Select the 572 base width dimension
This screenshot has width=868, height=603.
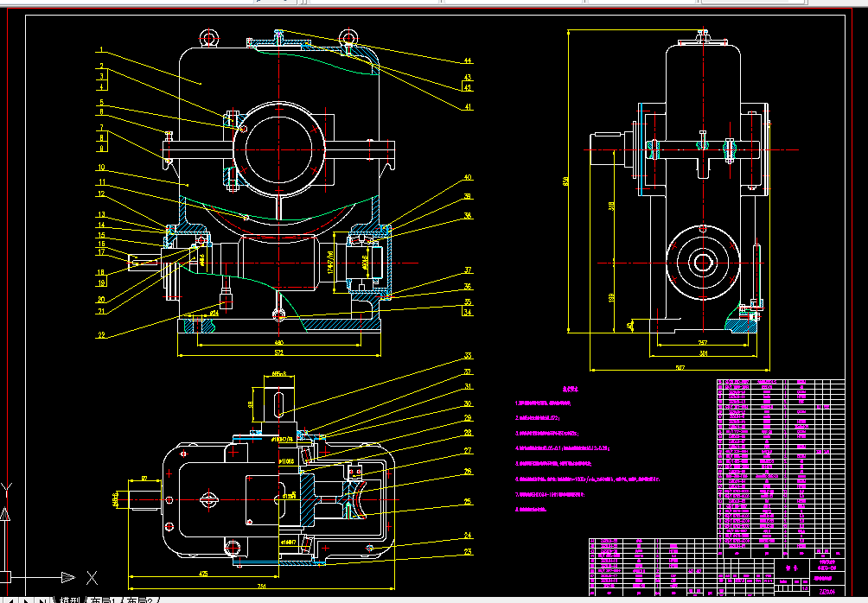[x=278, y=352]
